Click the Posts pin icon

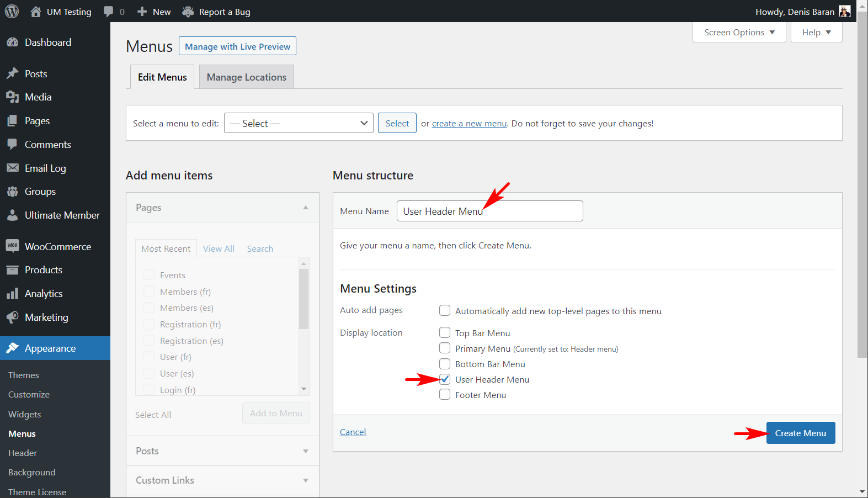[13, 73]
